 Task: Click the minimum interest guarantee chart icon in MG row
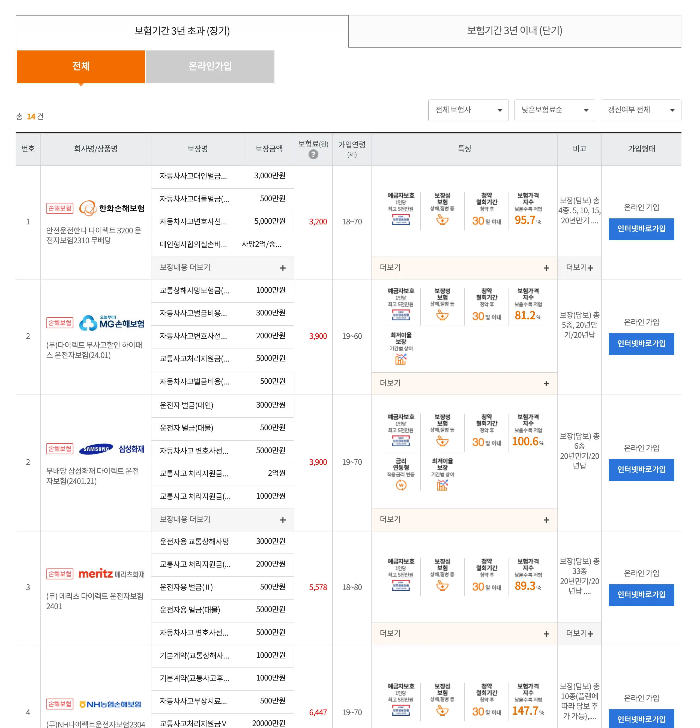pyautogui.click(x=401, y=359)
